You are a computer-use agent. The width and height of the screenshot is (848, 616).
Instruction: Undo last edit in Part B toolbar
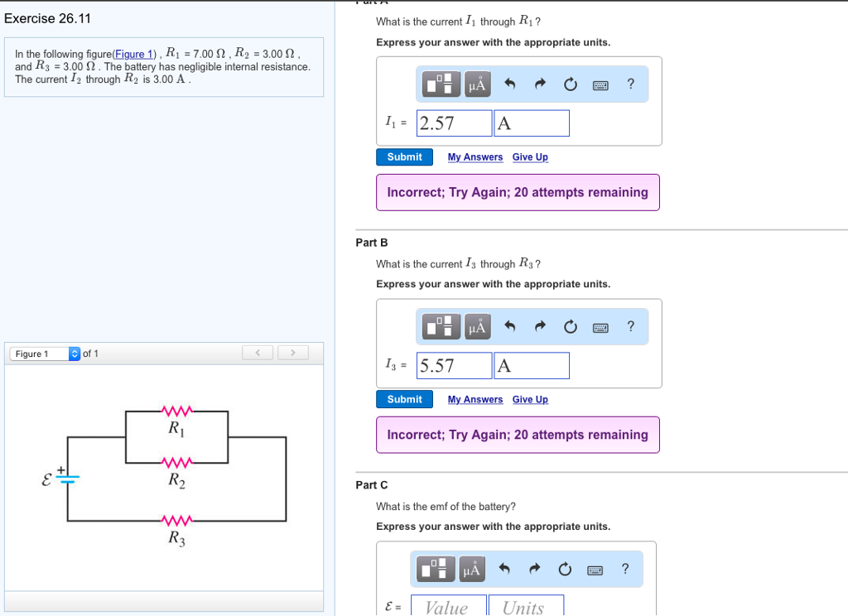(x=510, y=326)
